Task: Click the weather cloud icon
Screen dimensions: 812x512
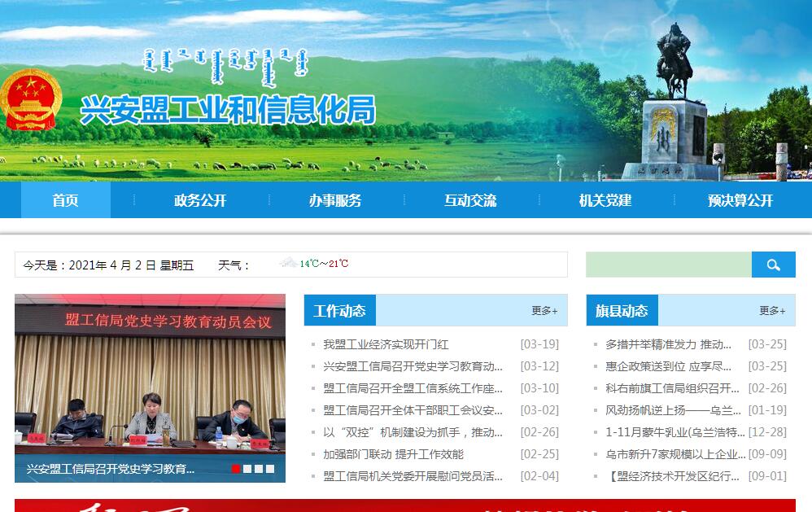Action: (x=289, y=263)
